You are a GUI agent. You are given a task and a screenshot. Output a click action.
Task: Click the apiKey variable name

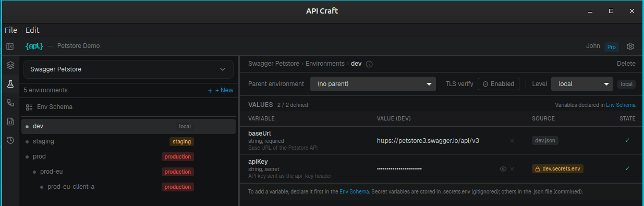258,162
